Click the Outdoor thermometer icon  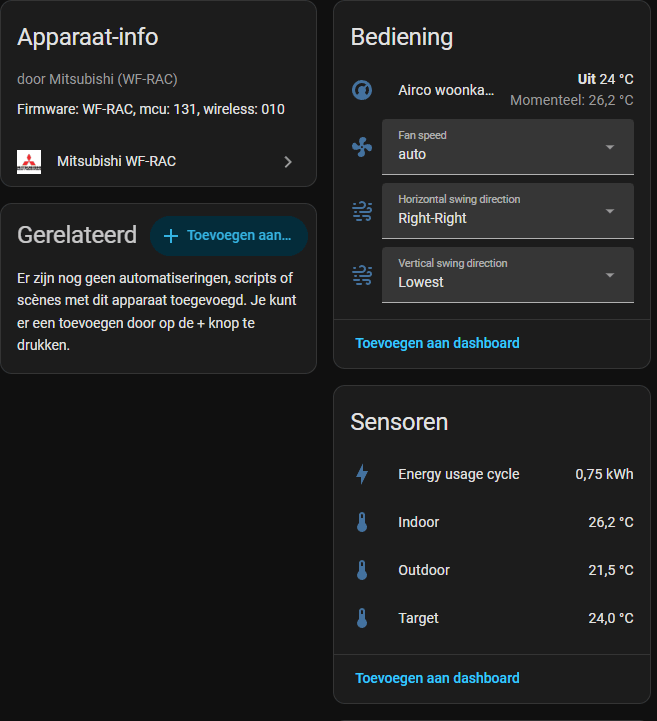[362, 570]
